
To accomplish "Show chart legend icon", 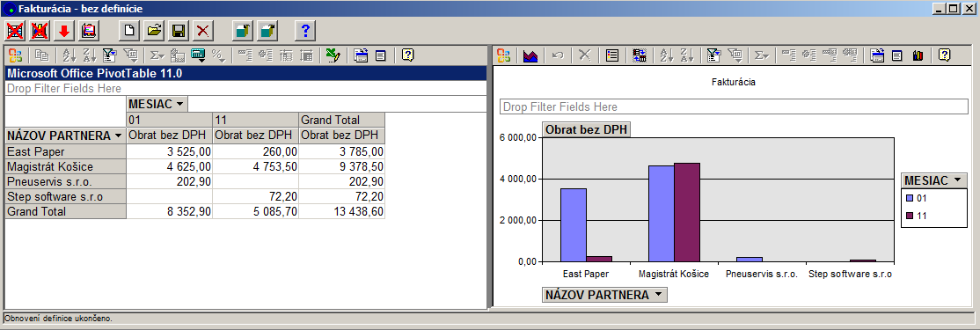I will (x=612, y=55).
